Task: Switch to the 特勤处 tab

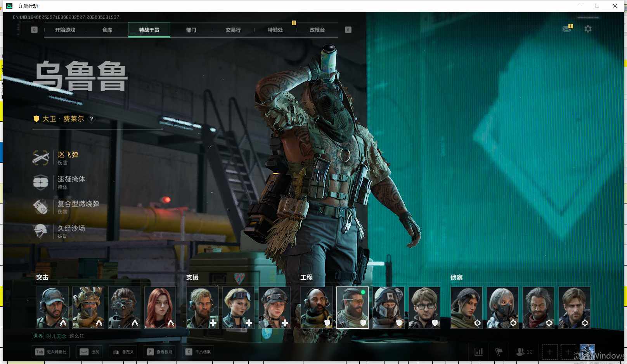Action: (275, 30)
